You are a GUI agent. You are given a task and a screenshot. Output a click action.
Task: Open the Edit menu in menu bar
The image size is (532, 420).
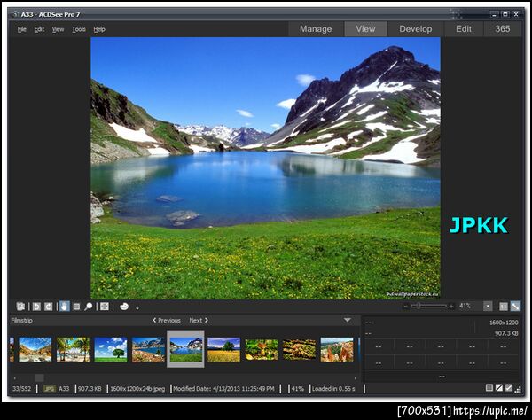(x=39, y=29)
